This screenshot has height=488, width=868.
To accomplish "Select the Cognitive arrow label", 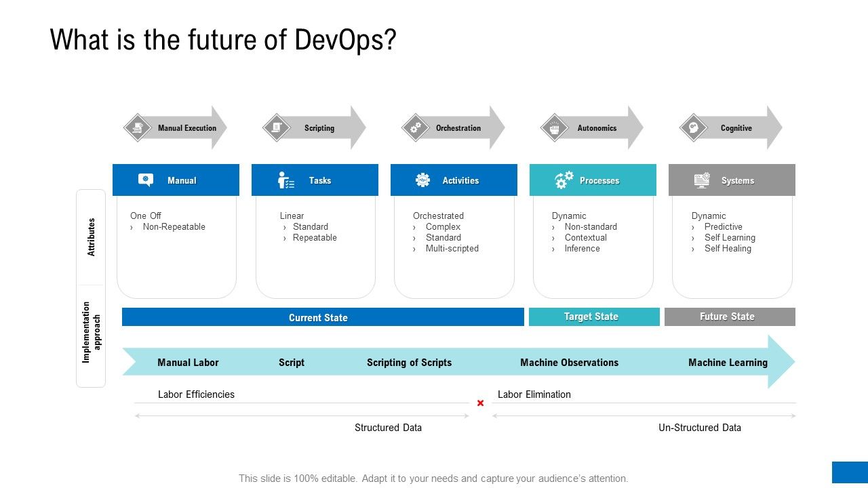I will coord(736,128).
